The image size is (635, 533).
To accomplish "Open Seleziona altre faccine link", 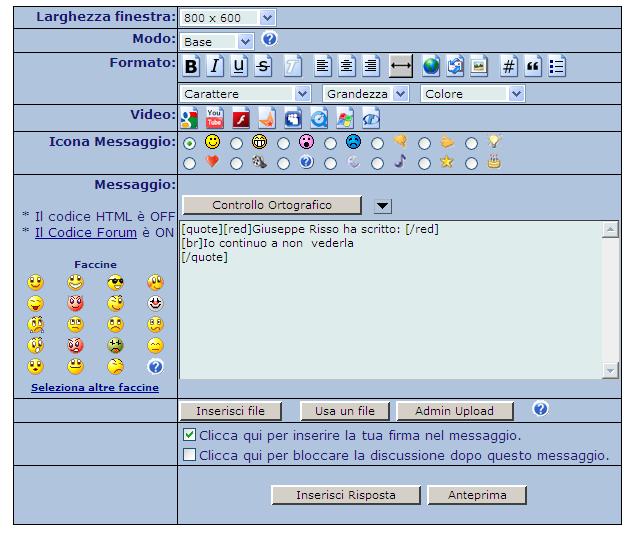I will (95, 387).
